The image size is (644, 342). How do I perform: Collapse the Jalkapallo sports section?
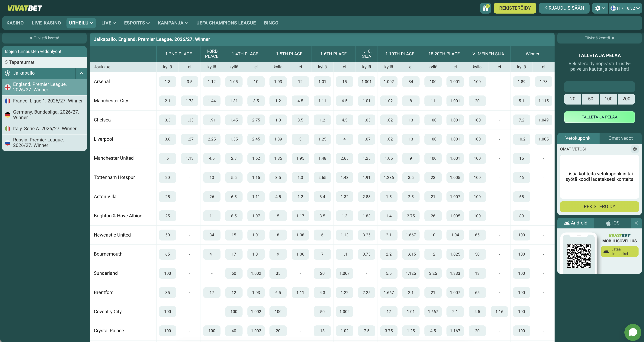[81, 73]
